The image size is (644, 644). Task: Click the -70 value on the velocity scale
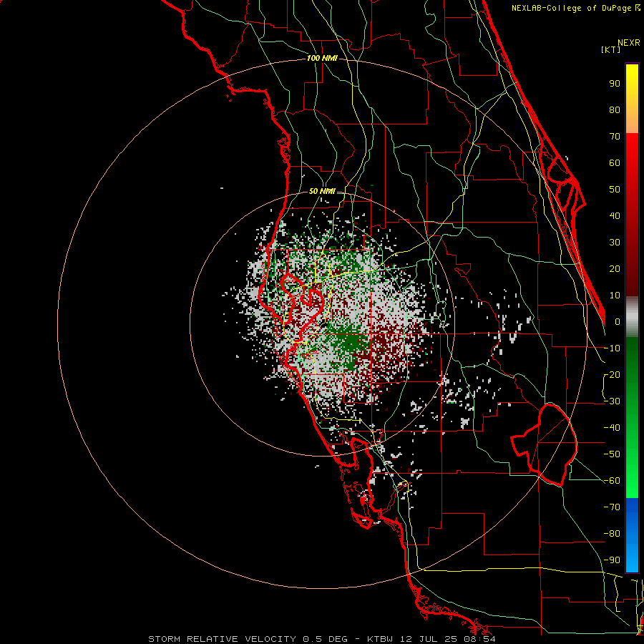click(612, 507)
